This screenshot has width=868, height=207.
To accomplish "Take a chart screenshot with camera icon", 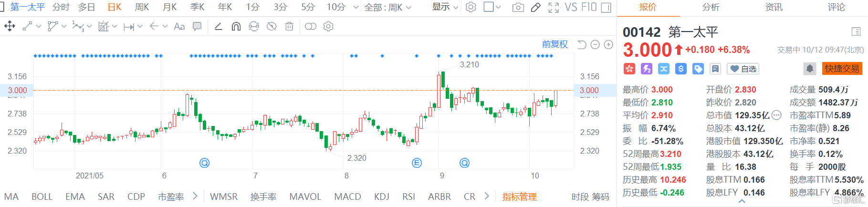I will pos(518,8).
